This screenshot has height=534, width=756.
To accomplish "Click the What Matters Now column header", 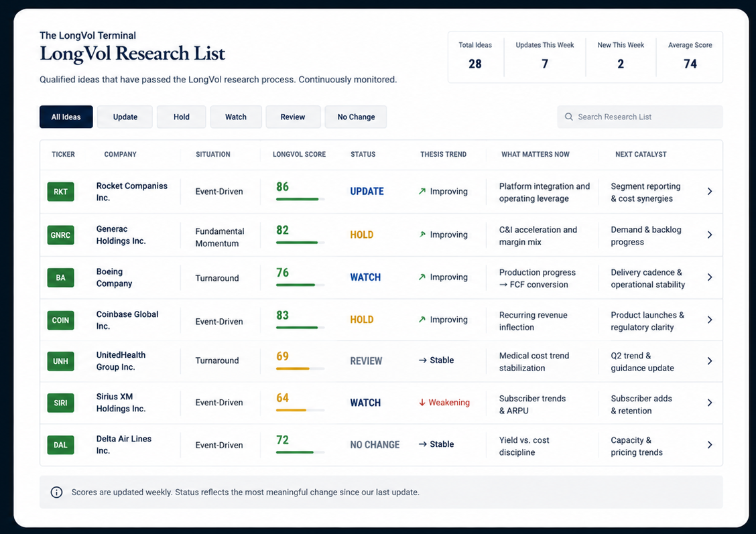I will coord(535,154).
